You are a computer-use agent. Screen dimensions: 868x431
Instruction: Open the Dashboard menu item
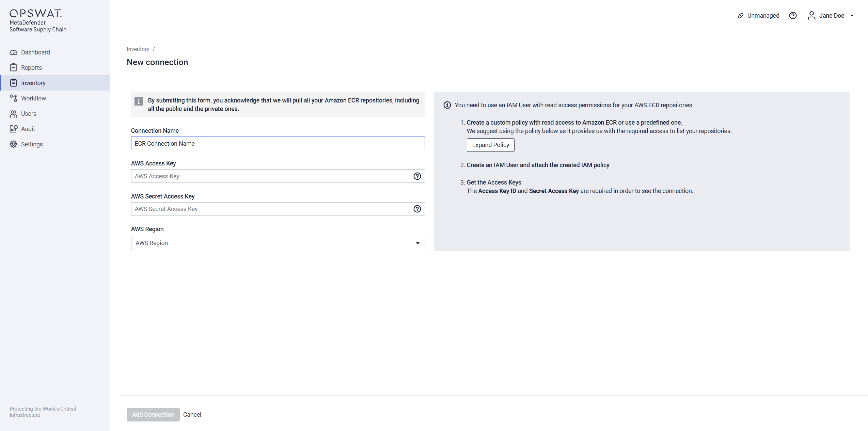pos(55,52)
